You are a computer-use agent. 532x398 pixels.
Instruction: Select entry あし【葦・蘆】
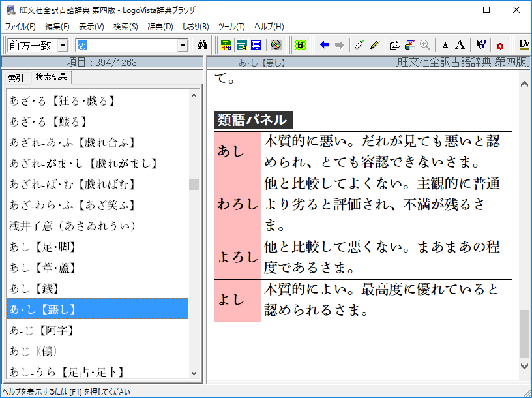coord(98,268)
